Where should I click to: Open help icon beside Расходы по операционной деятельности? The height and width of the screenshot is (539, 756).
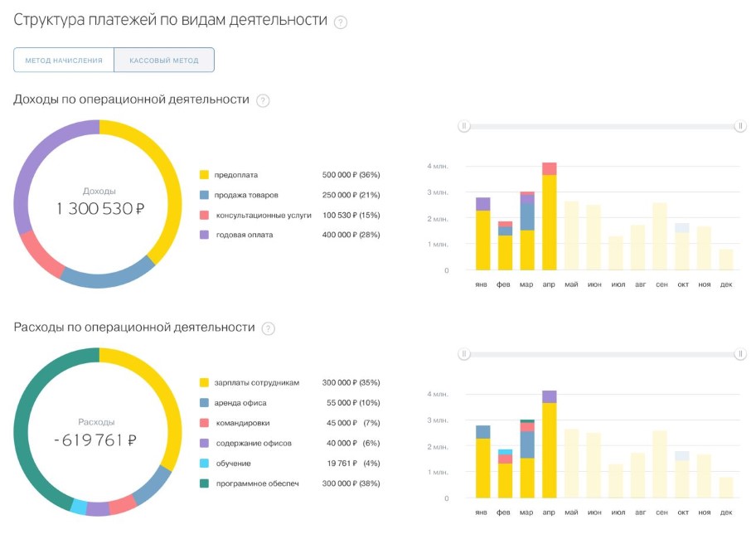pos(268,328)
